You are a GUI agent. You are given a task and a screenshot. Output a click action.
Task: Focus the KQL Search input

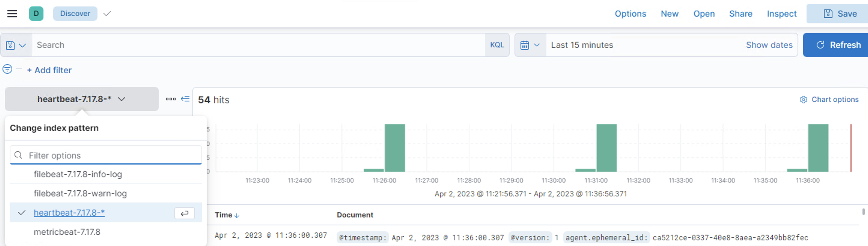pos(258,45)
